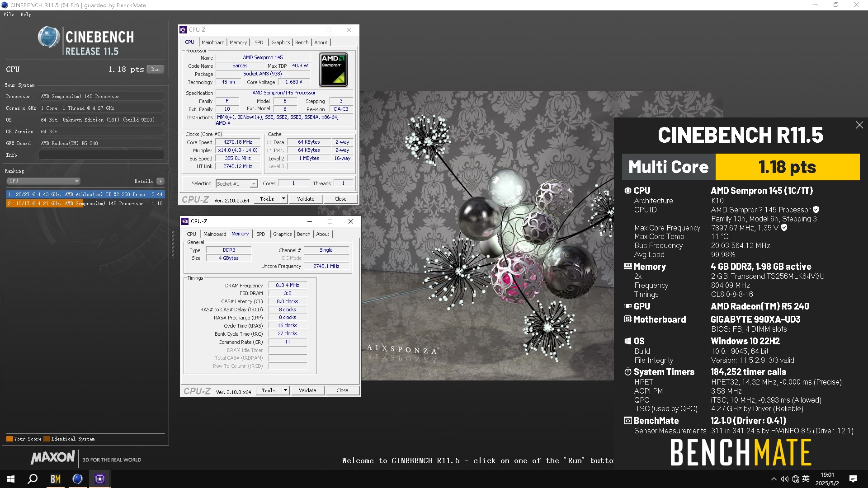
Task: Switch to Memory tab in upper CPU-Z
Action: click(x=238, y=42)
